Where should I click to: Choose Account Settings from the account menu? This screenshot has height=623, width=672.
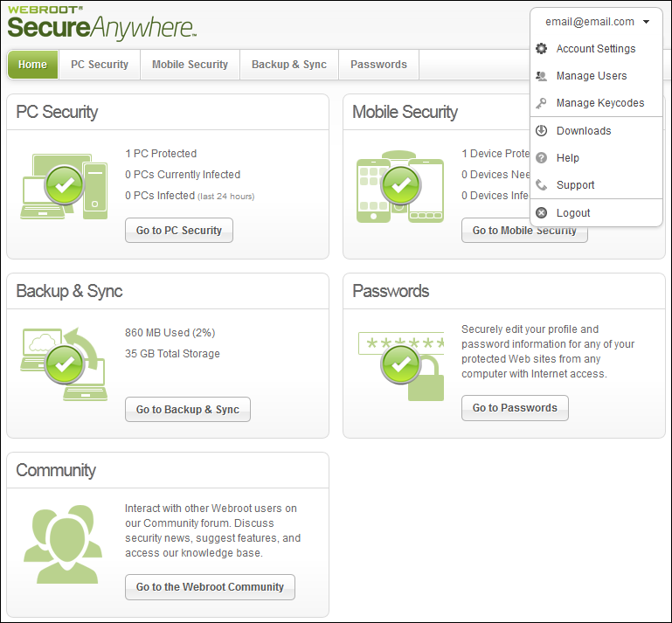tap(596, 49)
